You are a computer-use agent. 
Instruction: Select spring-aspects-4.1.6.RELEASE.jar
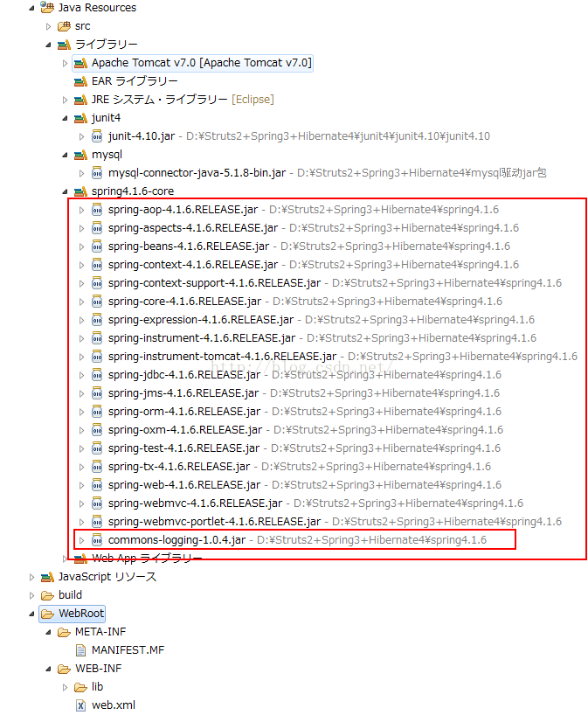pos(193,228)
